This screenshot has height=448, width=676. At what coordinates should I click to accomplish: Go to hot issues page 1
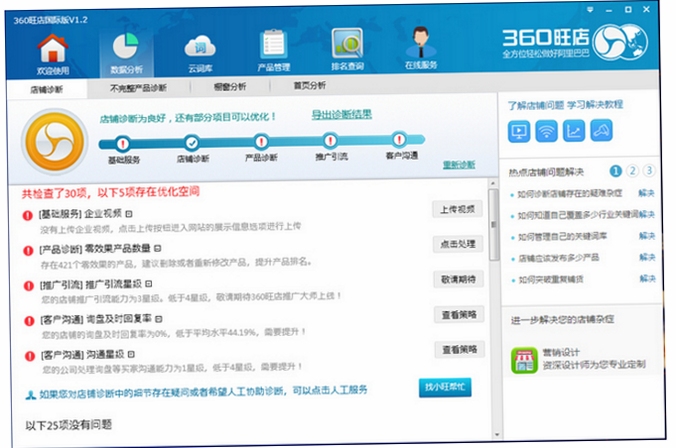[x=616, y=171]
